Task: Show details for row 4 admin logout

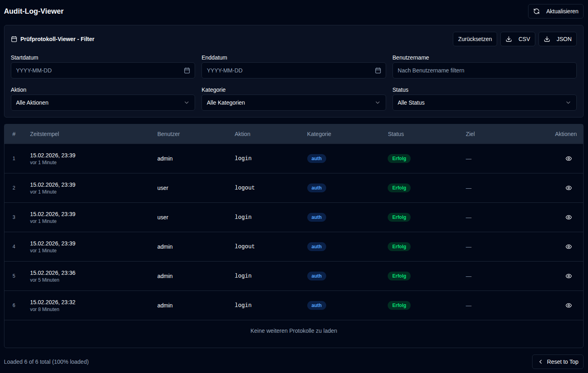Action: (x=568, y=247)
